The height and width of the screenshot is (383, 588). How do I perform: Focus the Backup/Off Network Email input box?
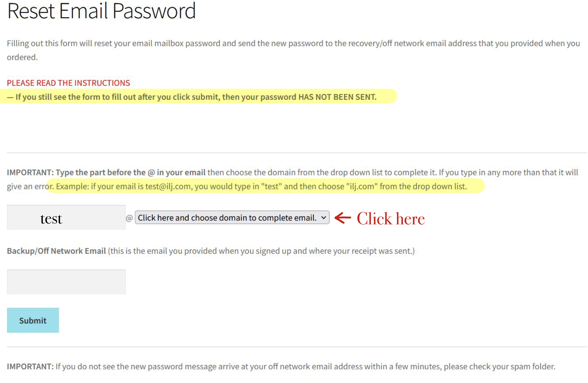[x=66, y=282]
